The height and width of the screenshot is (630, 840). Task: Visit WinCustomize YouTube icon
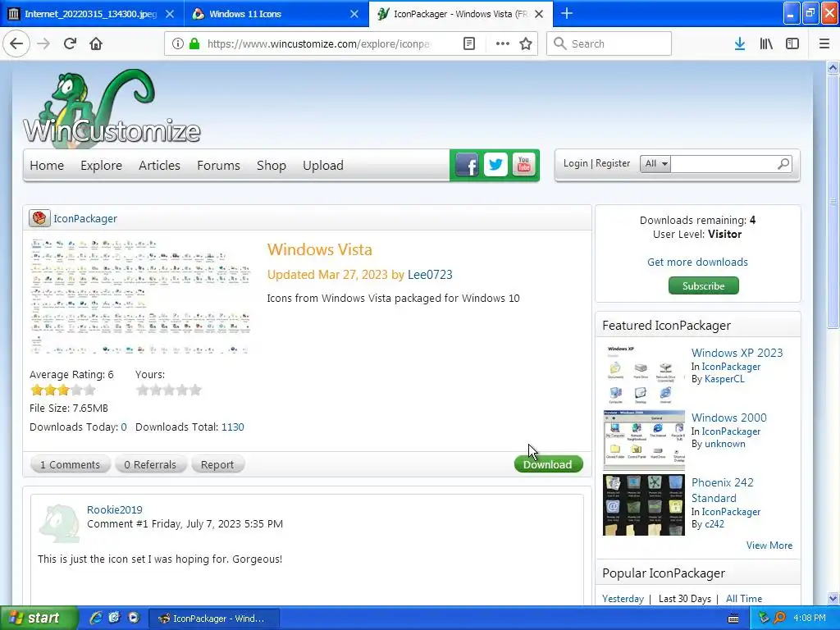point(524,165)
